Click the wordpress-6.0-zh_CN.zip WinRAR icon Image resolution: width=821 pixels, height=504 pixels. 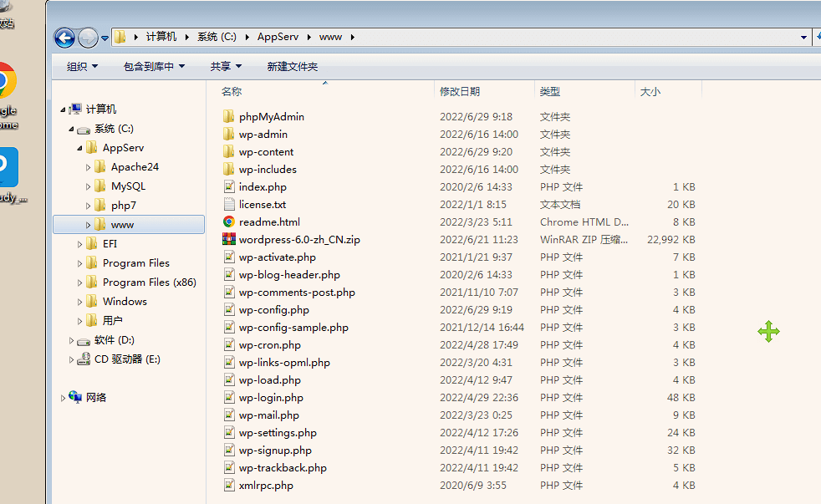tap(229, 239)
